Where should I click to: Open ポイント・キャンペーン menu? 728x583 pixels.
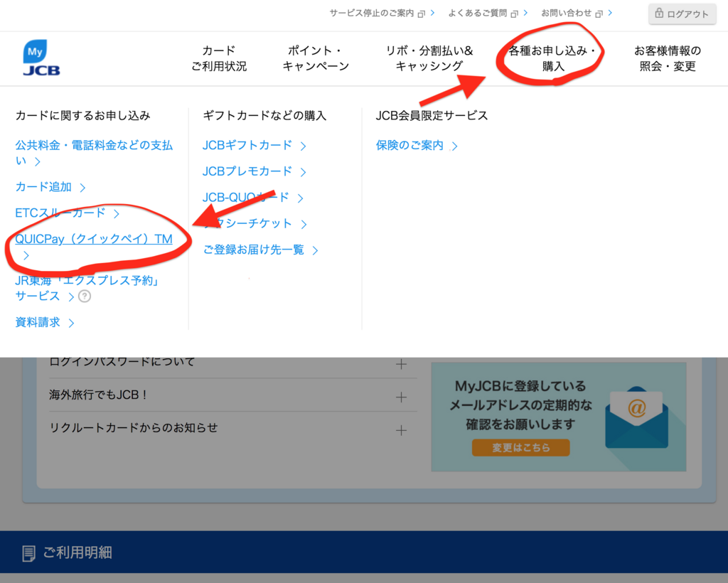316,58
